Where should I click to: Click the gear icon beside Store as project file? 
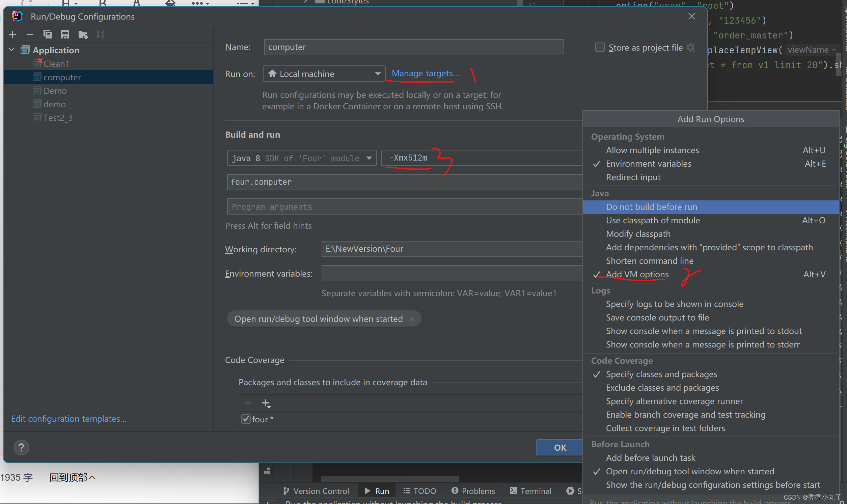point(690,48)
